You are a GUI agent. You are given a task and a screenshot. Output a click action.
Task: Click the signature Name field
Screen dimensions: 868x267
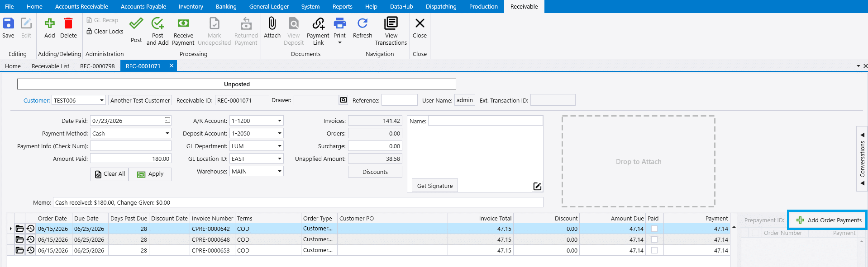click(486, 121)
